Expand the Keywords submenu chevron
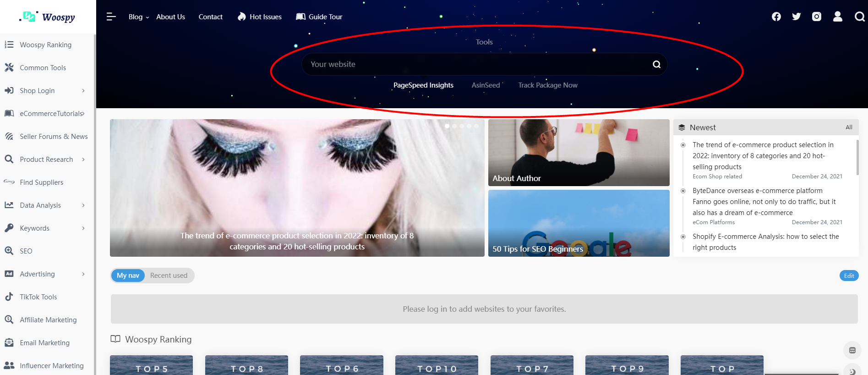Screen dimensions: 868x375 pos(83,228)
